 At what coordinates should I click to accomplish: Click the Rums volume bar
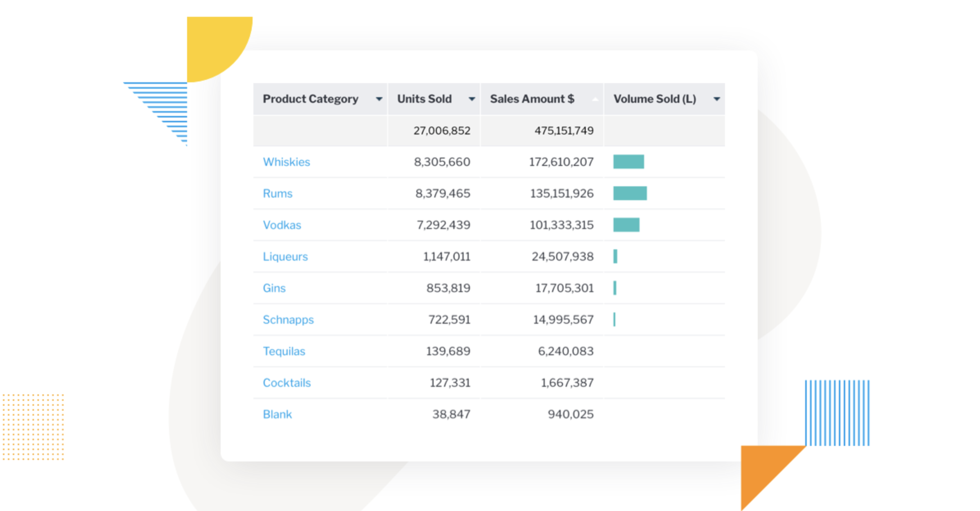click(630, 193)
